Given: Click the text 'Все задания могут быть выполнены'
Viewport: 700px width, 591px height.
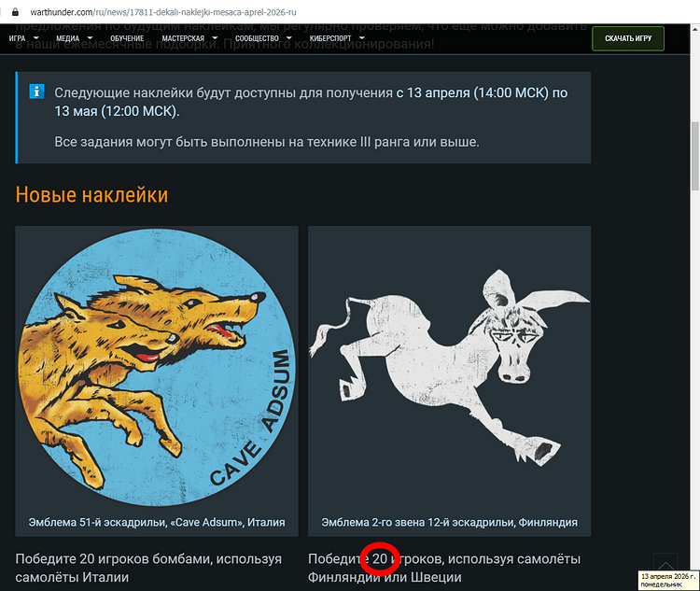Looking at the screenshot, I should tap(170, 142).
